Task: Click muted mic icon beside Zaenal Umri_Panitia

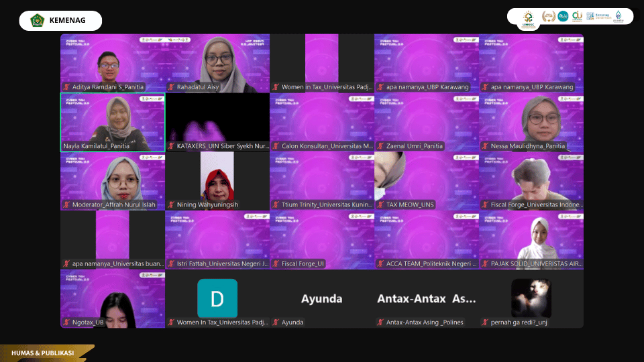Action: pos(381,146)
